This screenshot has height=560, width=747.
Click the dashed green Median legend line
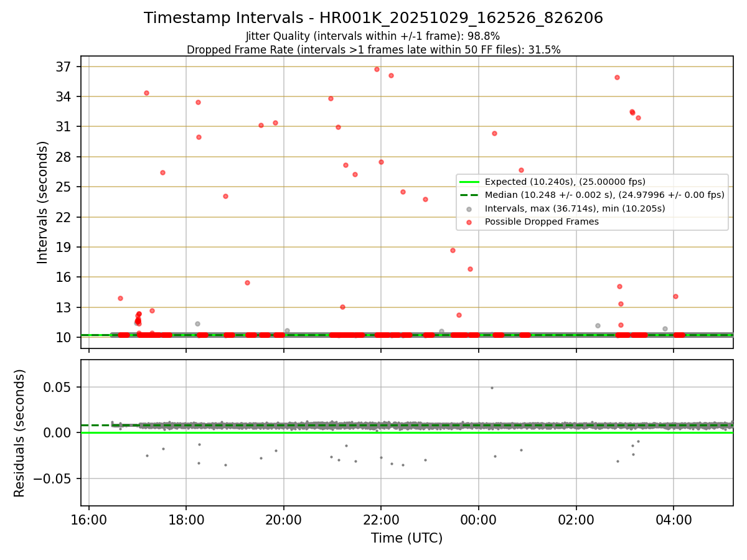469,195
